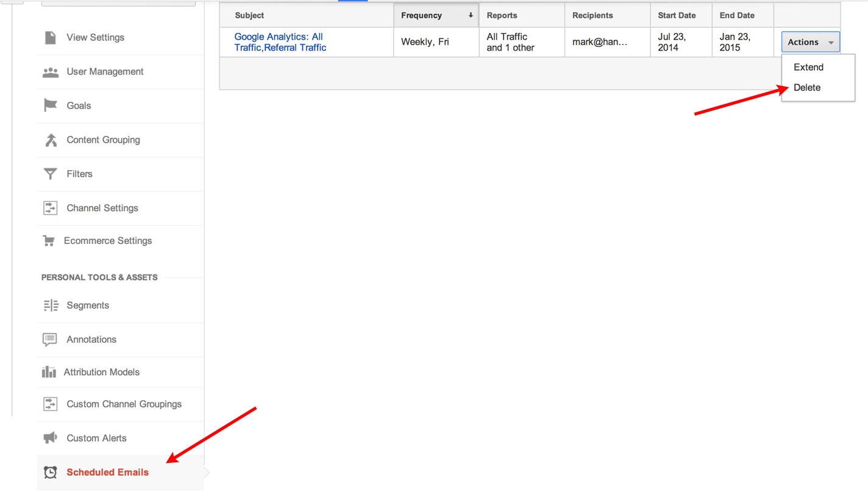Click the View Settings document icon
The width and height of the screenshot is (868, 491).
point(51,37)
